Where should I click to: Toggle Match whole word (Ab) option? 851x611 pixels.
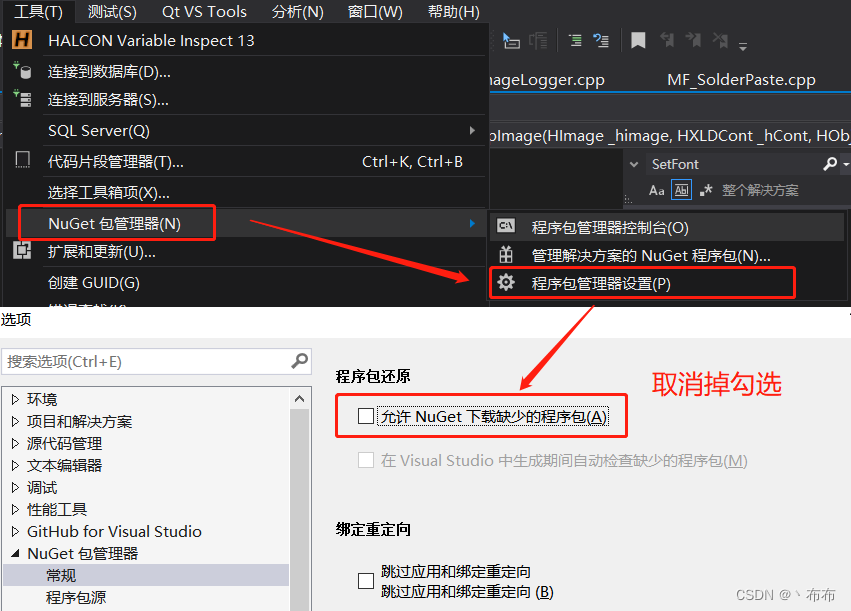pos(682,190)
